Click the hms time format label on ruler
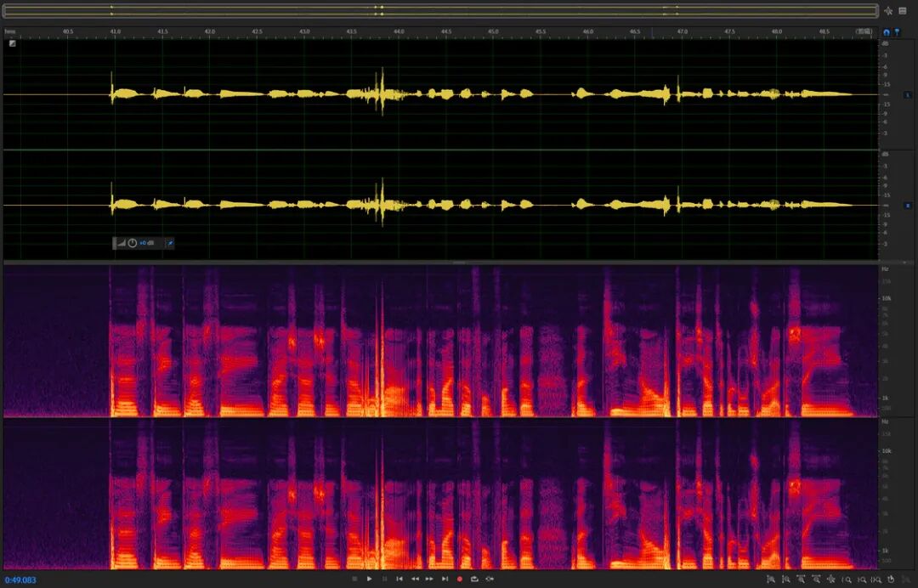Image resolution: width=918 pixels, height=588 pixels. point(10,31)
